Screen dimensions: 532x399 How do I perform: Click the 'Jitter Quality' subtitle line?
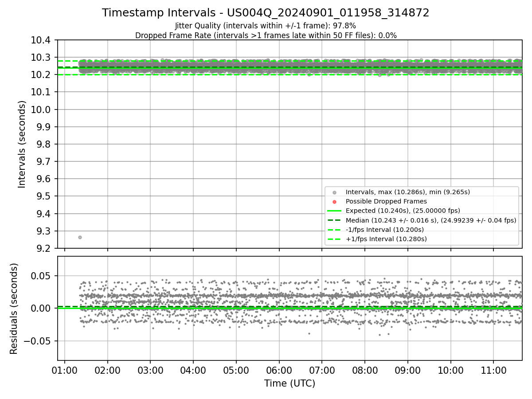[x=266, y=26]
